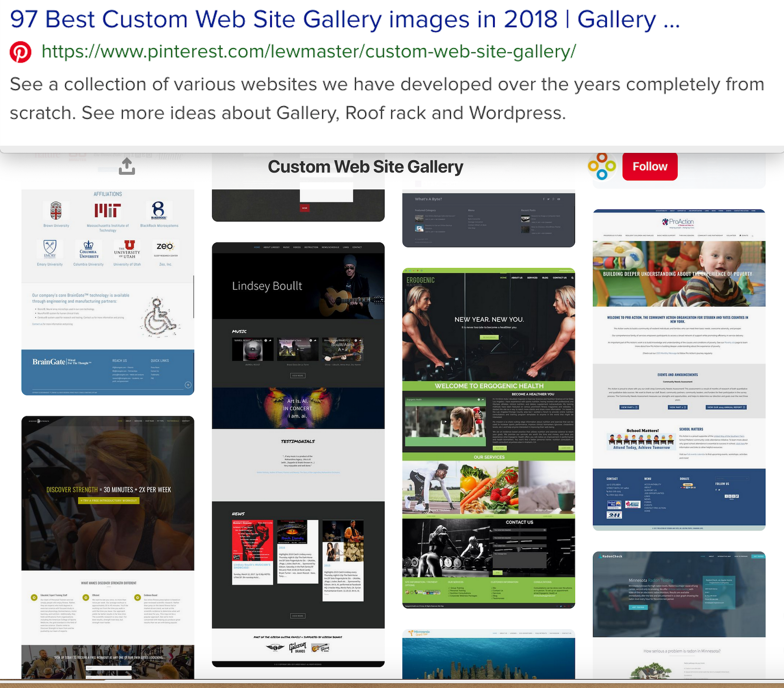Image resolution: width=784 pixels, height=688 pixels.
Task: Click the Custom Web Site Gallery board heading
Action: click(365, 166)
